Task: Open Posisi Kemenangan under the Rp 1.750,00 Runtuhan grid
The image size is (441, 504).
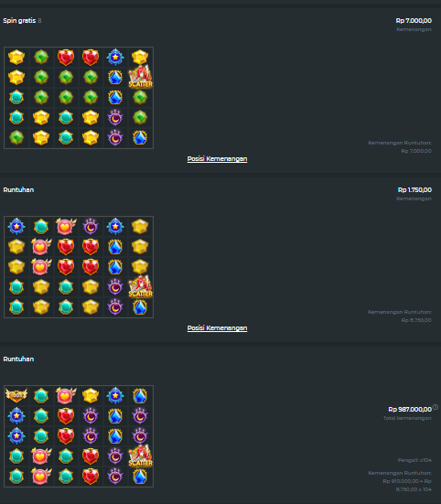Action: pos(217,328)
